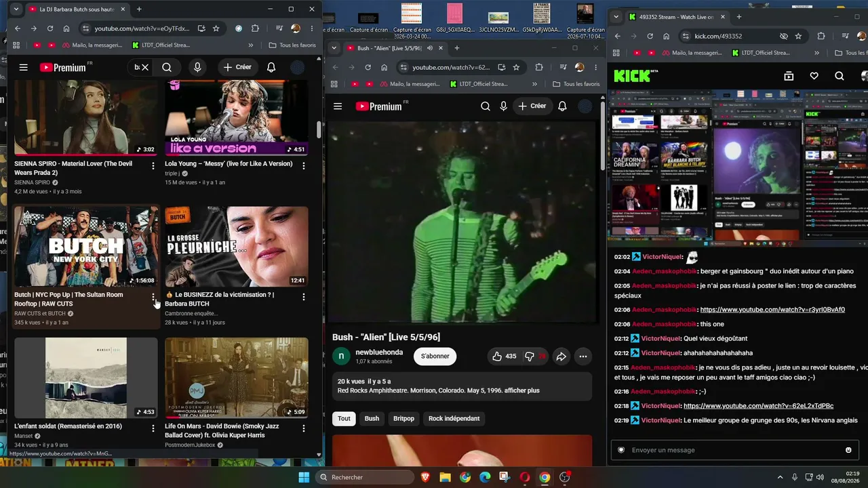Switch to the '493352 Stream' Kick tab
Image resolution: width=868 pixels, height=488 pixels.
677,17
